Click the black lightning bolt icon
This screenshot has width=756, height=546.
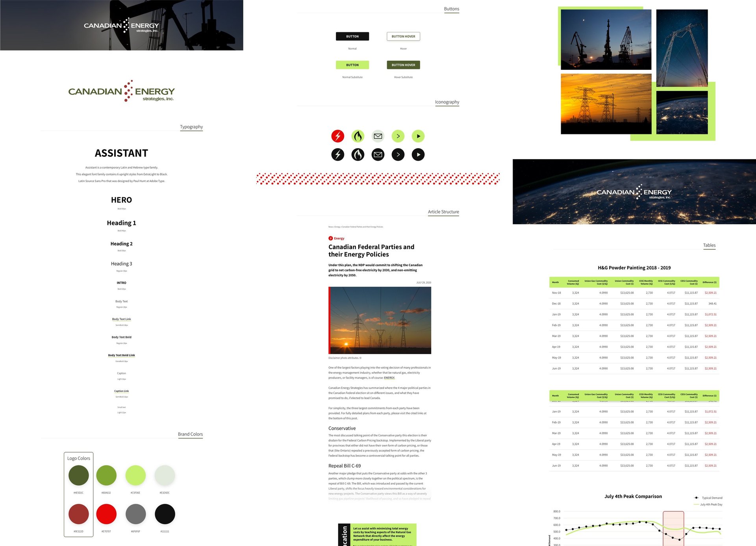(x=337, y=154)
